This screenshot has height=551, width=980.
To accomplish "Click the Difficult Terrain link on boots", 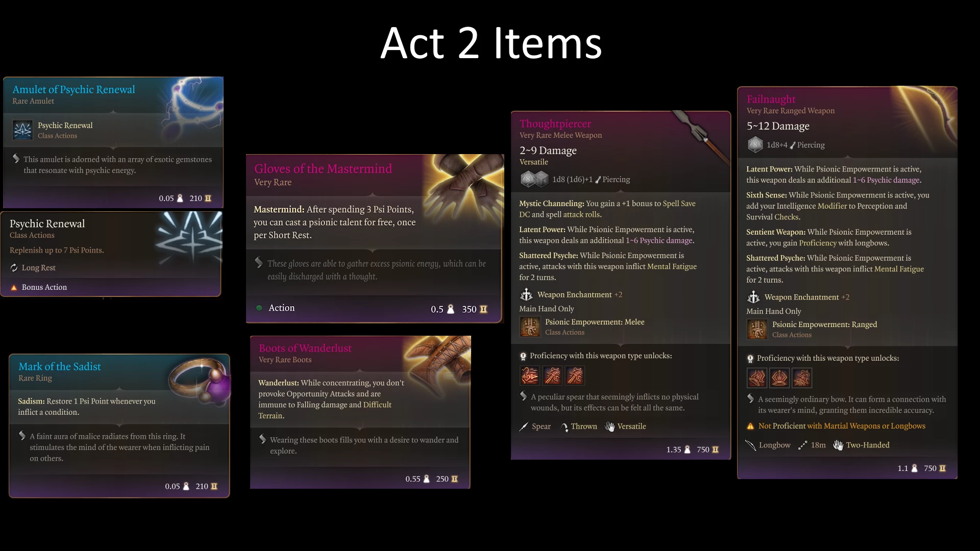I will 325,410.
